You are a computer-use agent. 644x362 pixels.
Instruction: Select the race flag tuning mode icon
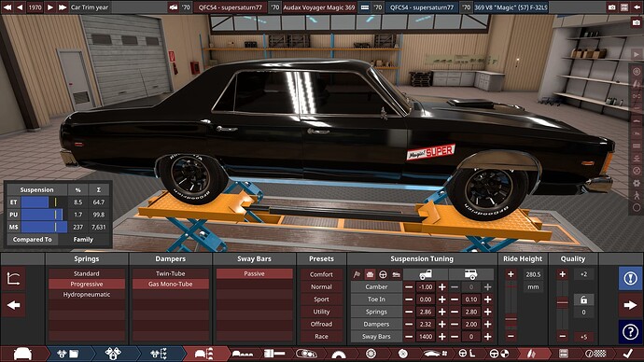tap(357, 274)
